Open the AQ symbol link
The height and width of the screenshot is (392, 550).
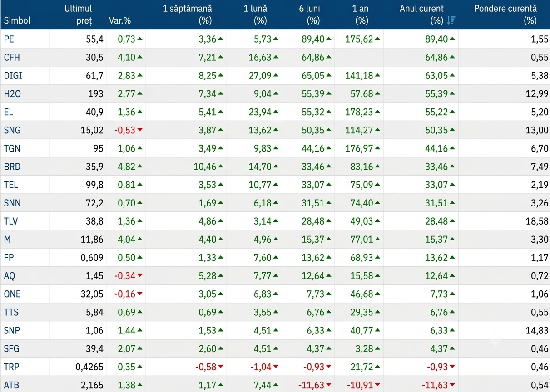(x=10, y=275)
